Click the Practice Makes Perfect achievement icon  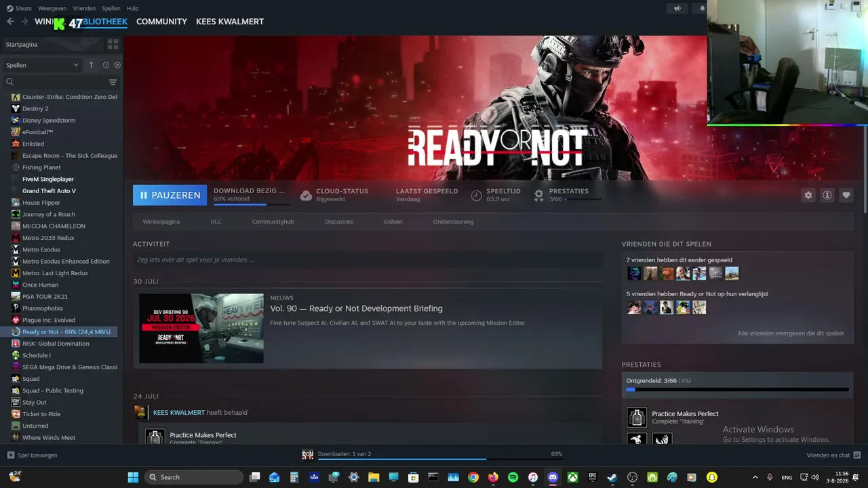637,417
